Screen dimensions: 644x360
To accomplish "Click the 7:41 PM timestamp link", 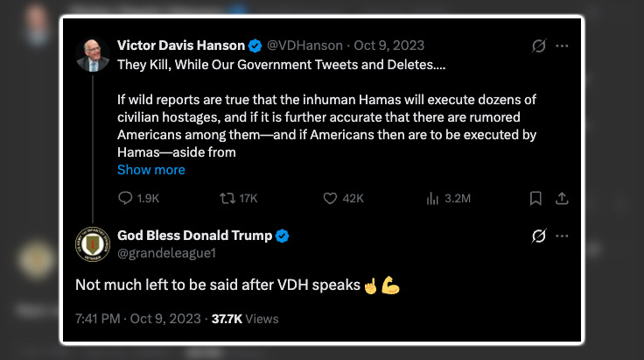I will click(99, 319).
